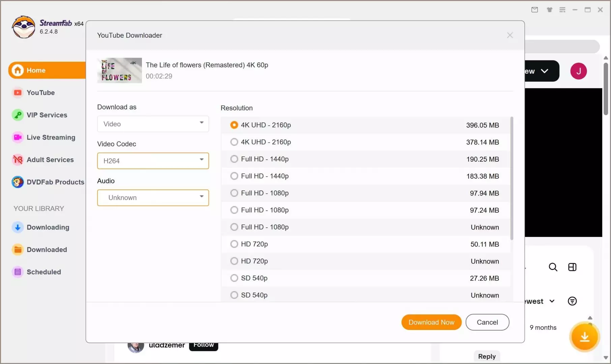Click the search magnifier icon
Viewport: 611px width, 364px height.
(553, 267)
